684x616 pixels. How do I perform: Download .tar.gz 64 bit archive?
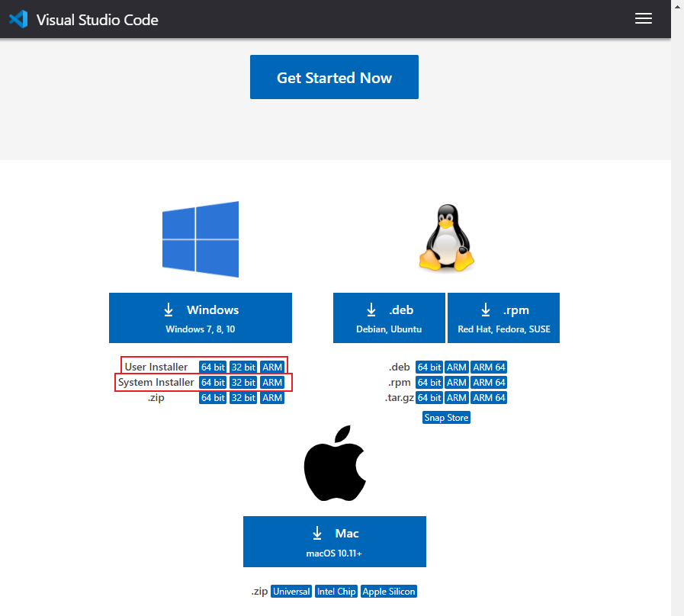[x=429, y=397]
